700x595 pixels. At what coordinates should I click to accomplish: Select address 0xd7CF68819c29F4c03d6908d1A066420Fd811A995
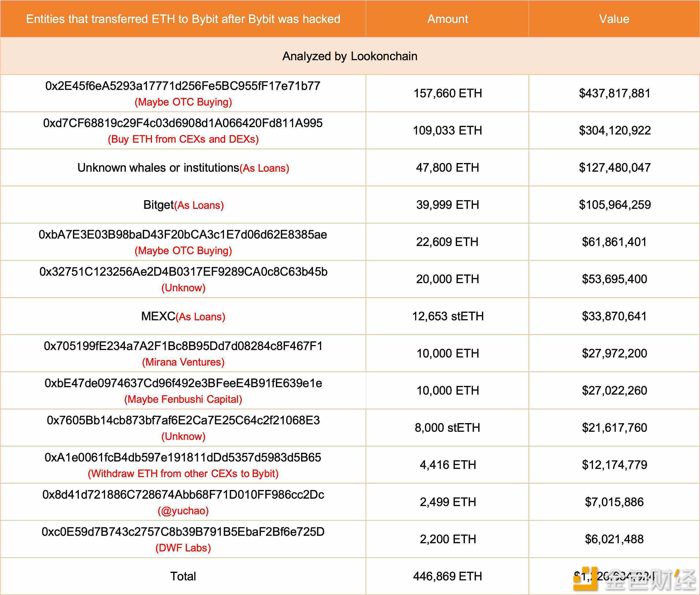coord(183,123)
